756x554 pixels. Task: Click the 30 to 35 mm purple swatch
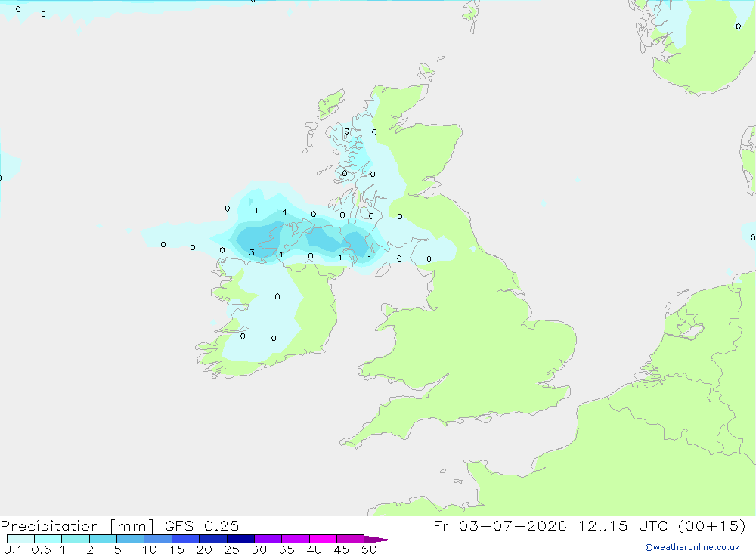(x=268, y=539)
